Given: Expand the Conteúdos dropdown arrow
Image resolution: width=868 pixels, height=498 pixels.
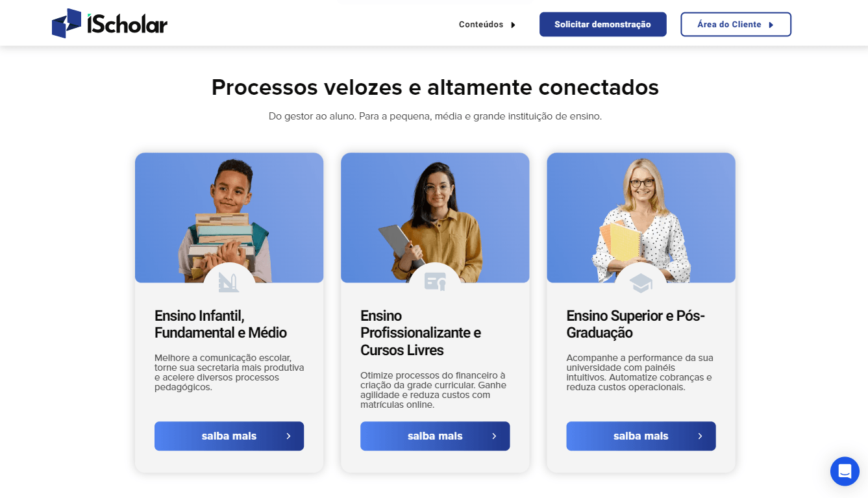Looking at the screenshot, I should (x=513, y=25).
